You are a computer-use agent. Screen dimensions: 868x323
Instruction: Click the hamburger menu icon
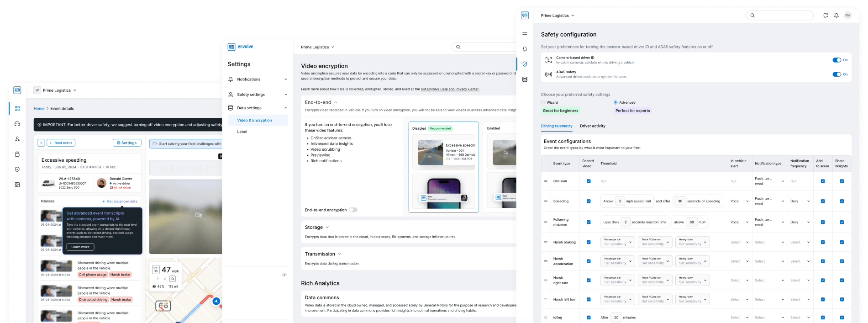[525, 33]
